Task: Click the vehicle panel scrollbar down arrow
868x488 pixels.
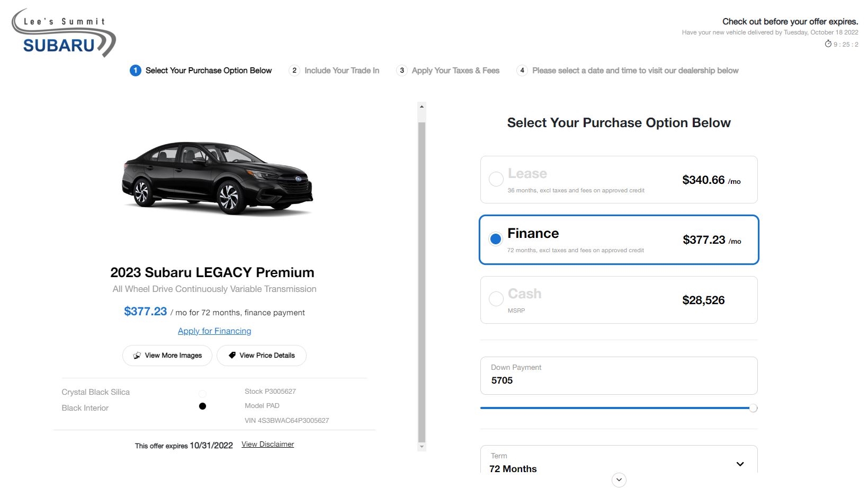Action: point(422,447)
